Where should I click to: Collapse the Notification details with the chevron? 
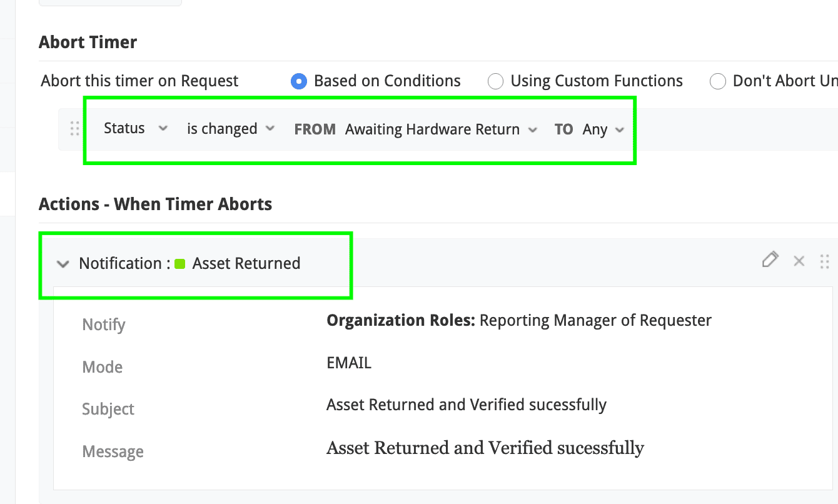63,264
